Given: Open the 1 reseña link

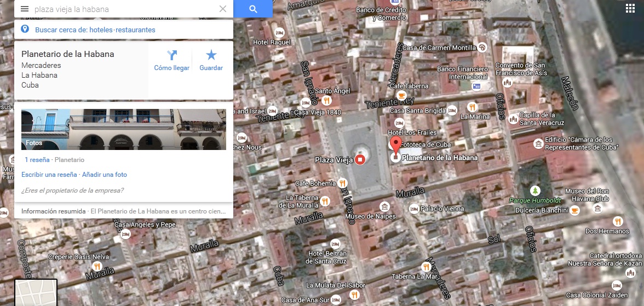Looking at the screenshot, I should (37, 160).
